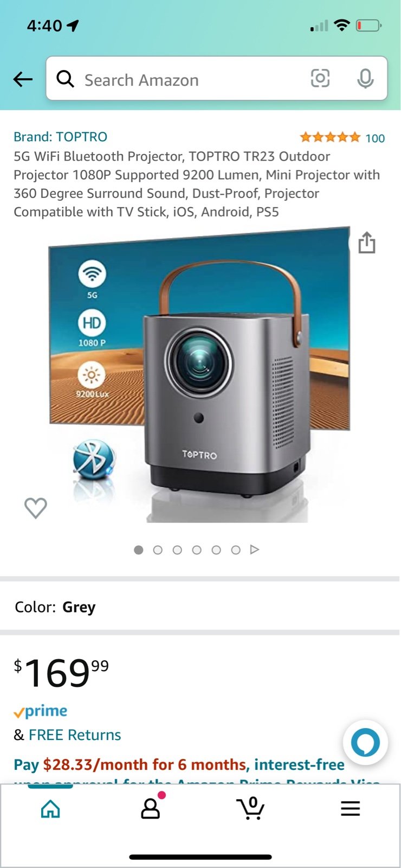The height and width of the screenshot is (868, 401).
Task: Expand the Color: Grey option selector
Action: [200, 607]
